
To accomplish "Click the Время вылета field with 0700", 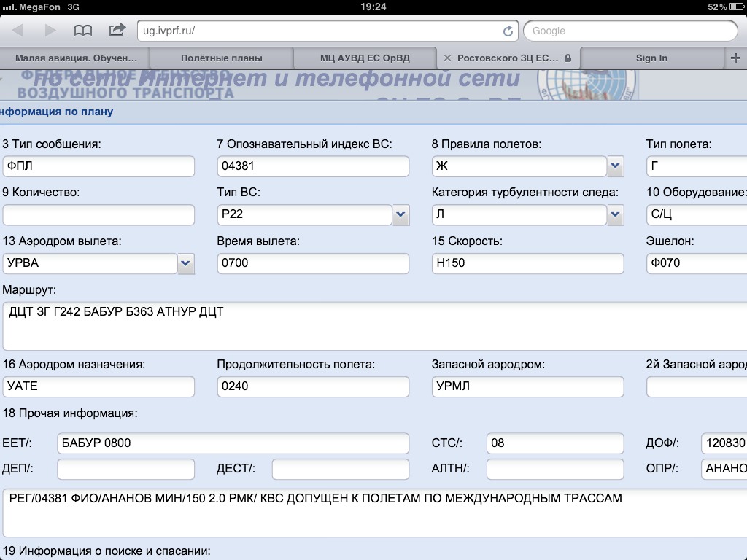I will click(x=313, y=263).
